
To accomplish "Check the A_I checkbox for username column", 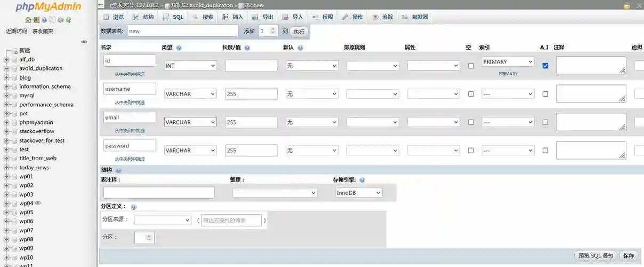I will coord(545,94).
